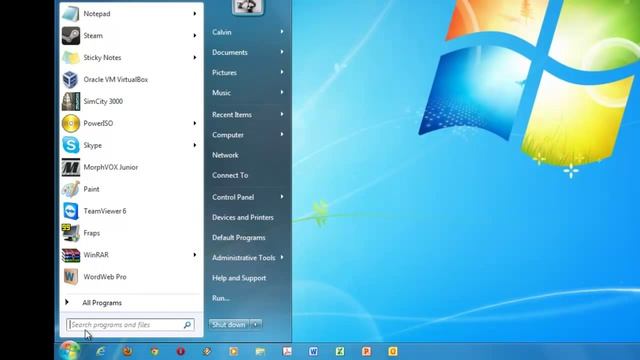Launch PowerPoint from the taskbar
Viewport: 640px width, 360px height.
[367, 351]
